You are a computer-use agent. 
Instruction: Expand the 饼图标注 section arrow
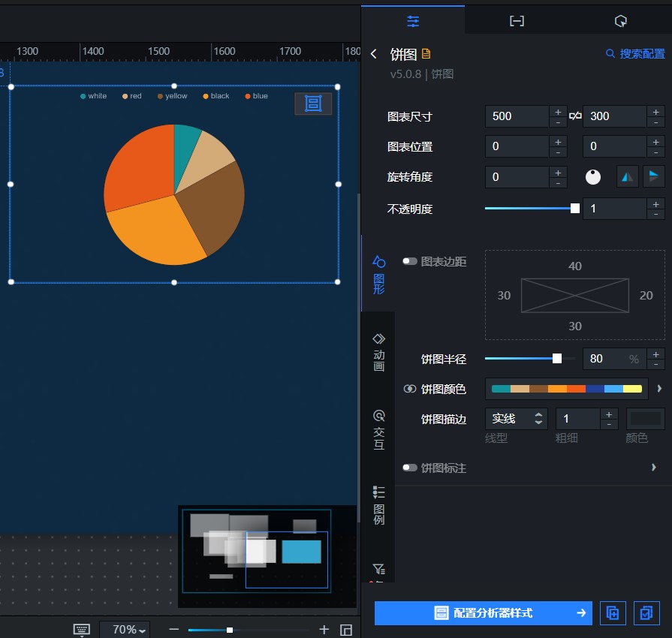[653, 468]
